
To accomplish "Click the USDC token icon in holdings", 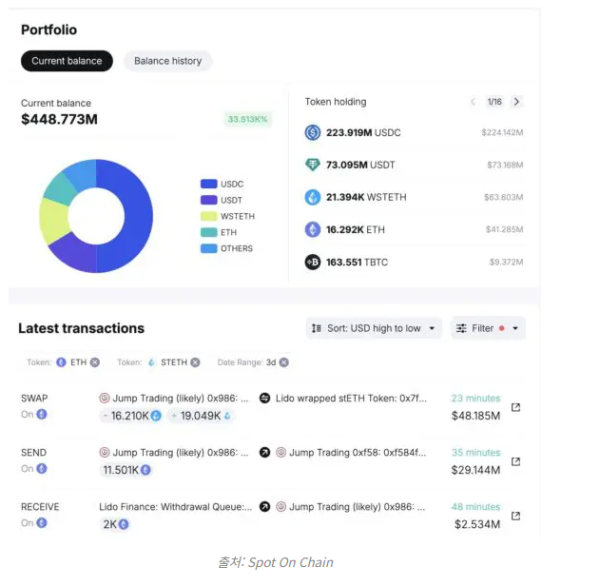I will [x=312, y=132].
